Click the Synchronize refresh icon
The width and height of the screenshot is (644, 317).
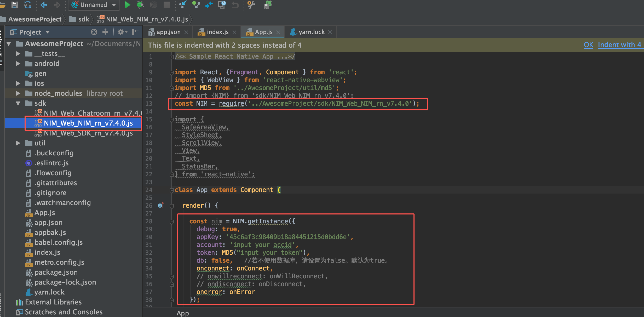28,4
